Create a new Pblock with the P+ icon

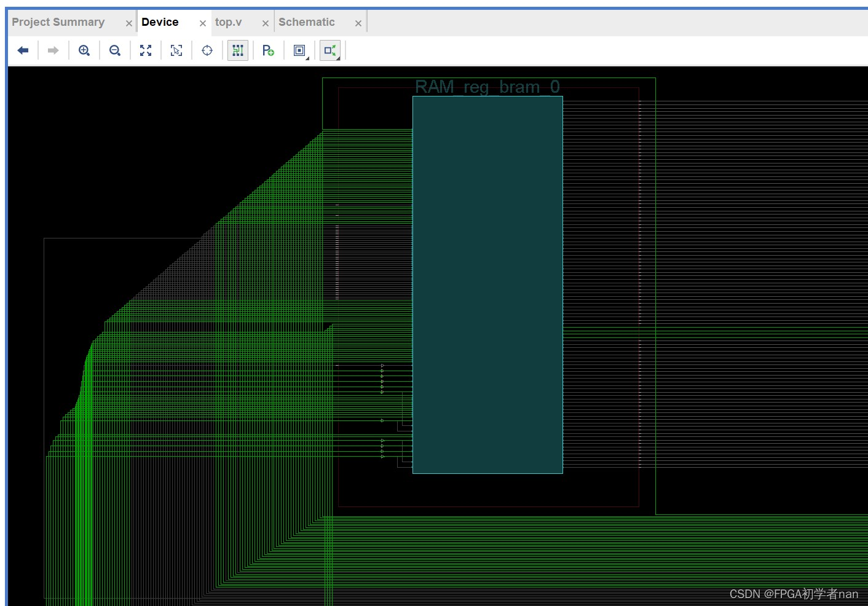(x=268, y=50)
